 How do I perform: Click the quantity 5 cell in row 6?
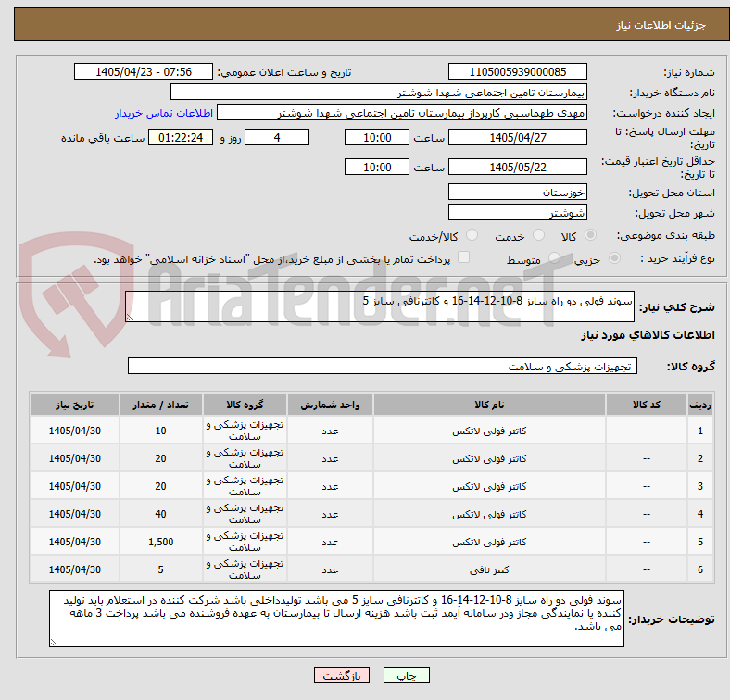click(x=160, y=569)
